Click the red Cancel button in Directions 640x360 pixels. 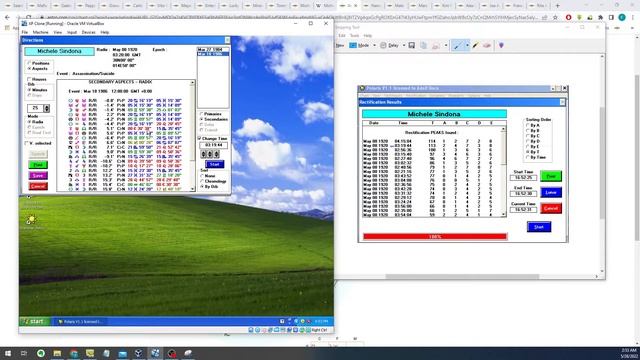pos(38,186)
